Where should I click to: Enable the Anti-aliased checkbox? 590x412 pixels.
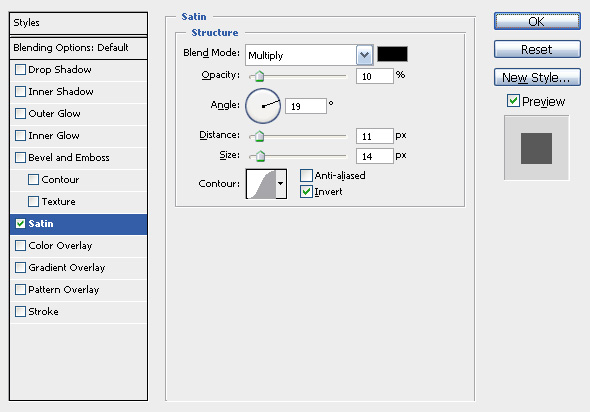point(306,175)
